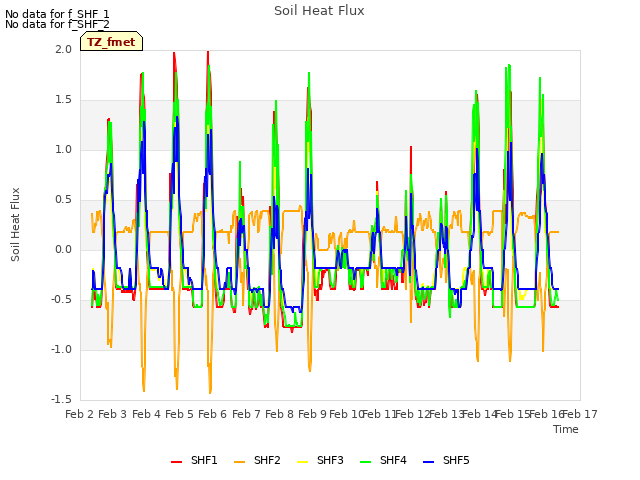Screen dimensions: 640x480
Task: Click the -1.0 y-axis tick label
Action: point(61,349)
